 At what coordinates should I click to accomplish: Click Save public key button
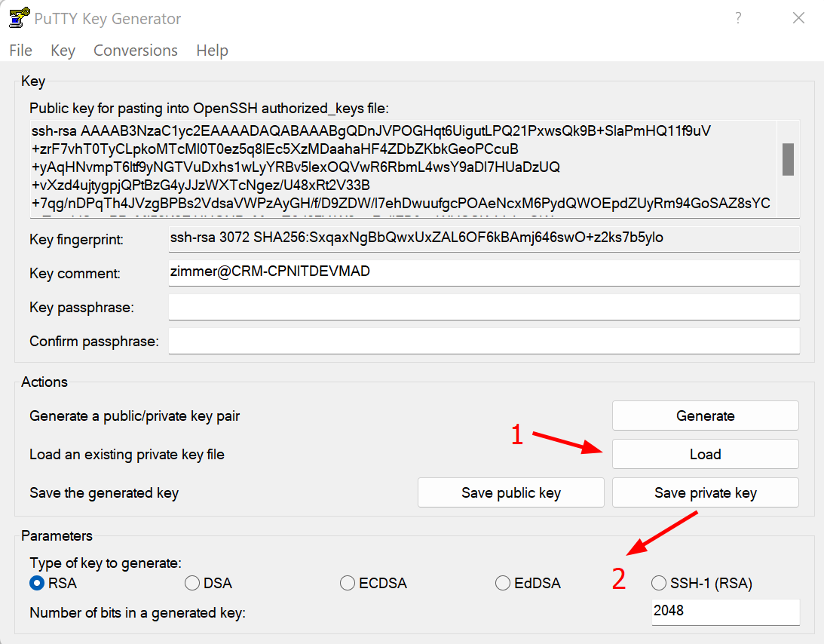(x=511, y=492)
